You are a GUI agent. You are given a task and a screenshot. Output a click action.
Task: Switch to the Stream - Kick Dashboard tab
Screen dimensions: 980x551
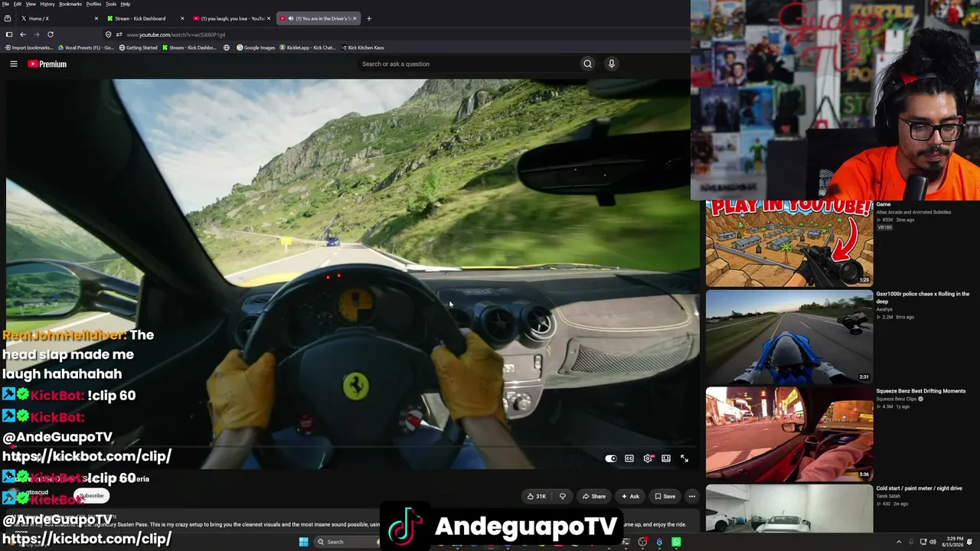pos(145,18)
